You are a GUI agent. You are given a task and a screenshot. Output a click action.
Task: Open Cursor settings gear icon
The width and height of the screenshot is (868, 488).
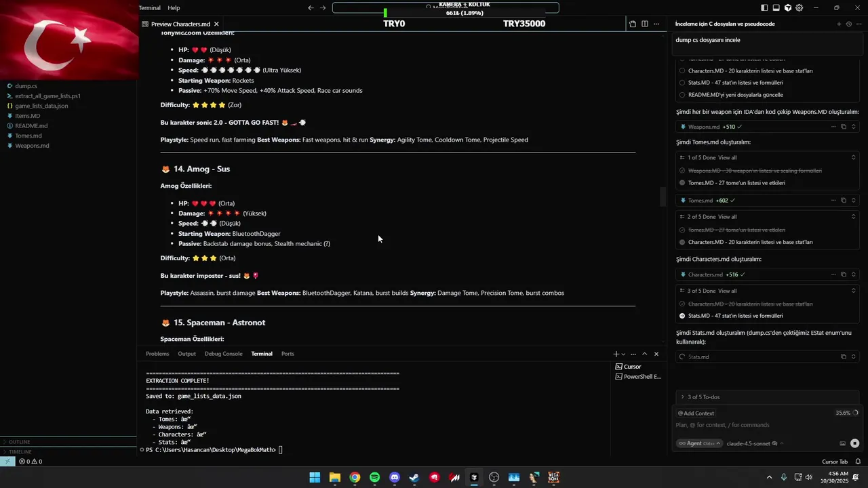800,8
